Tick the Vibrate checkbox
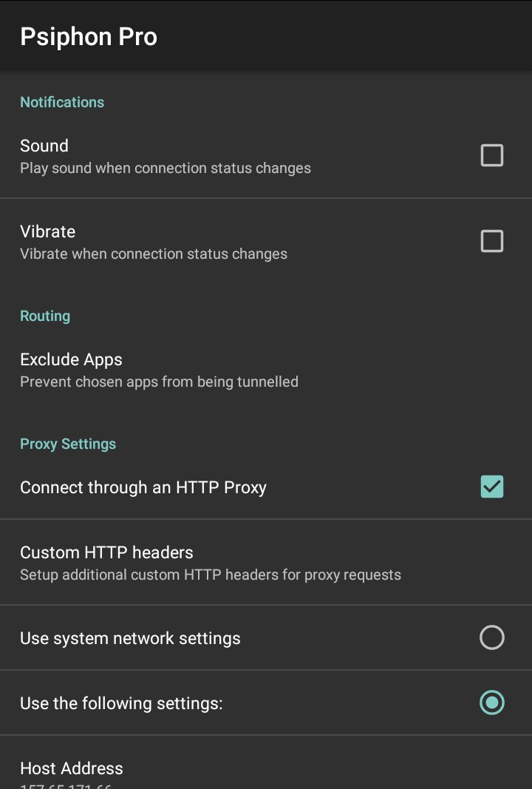532x789 pixels. 491,241
